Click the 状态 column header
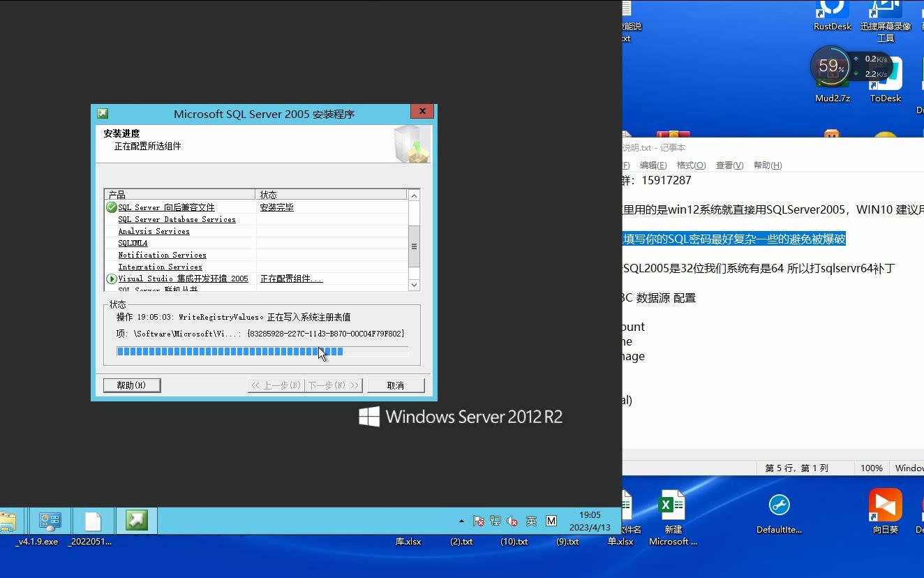The height and width of the screenshot is (578, 924). 331,194
